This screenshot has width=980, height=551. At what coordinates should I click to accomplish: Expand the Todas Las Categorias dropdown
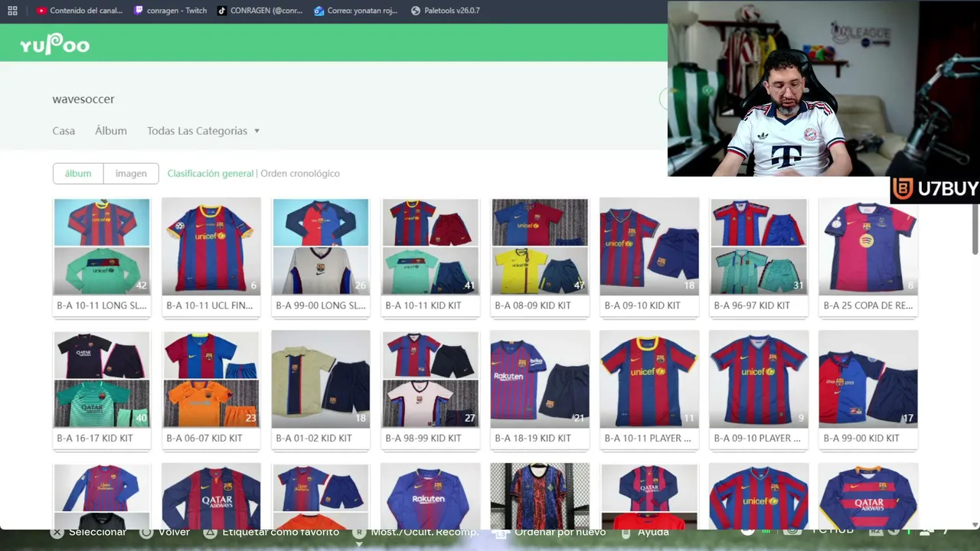(203, 131)
